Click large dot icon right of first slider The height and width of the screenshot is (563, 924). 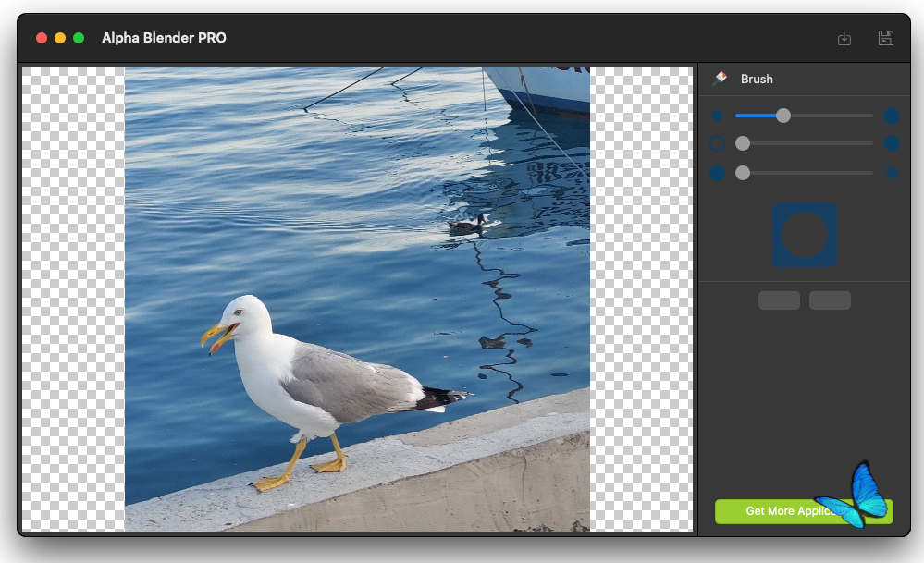click(x=892, y=116)
